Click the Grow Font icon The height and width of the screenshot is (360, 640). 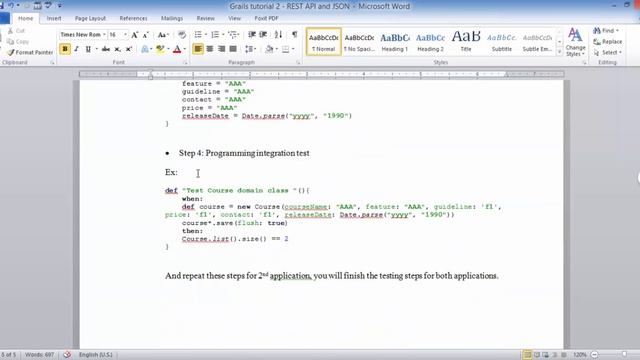coord(134,35)
